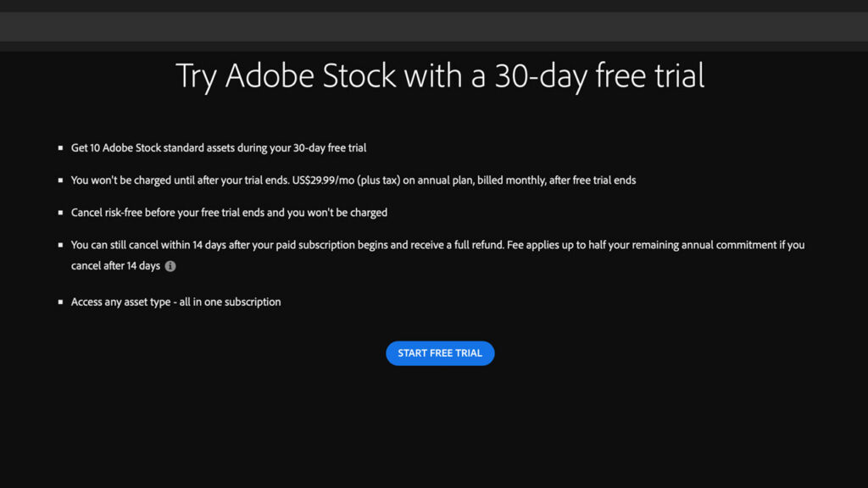Click the bullet marker beside 'Get 10 Adobe Stock'
The width and height of the screenshot is (868, 488).
click(x=60, y=147)
